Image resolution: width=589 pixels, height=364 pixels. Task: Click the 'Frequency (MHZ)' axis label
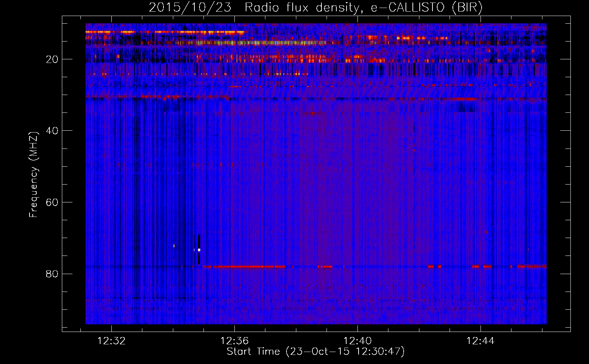(33, 174)
